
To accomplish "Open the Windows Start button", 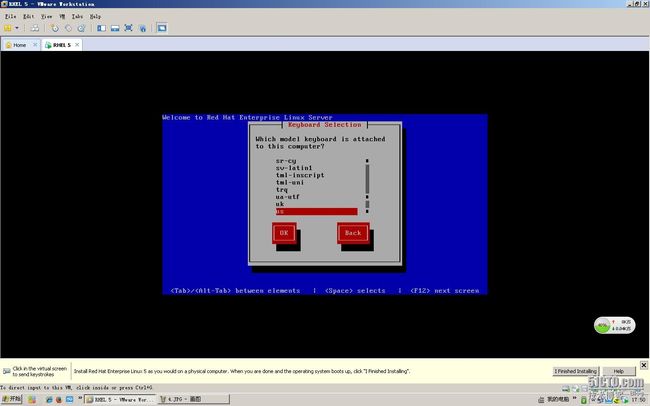I will pos(11,399).
